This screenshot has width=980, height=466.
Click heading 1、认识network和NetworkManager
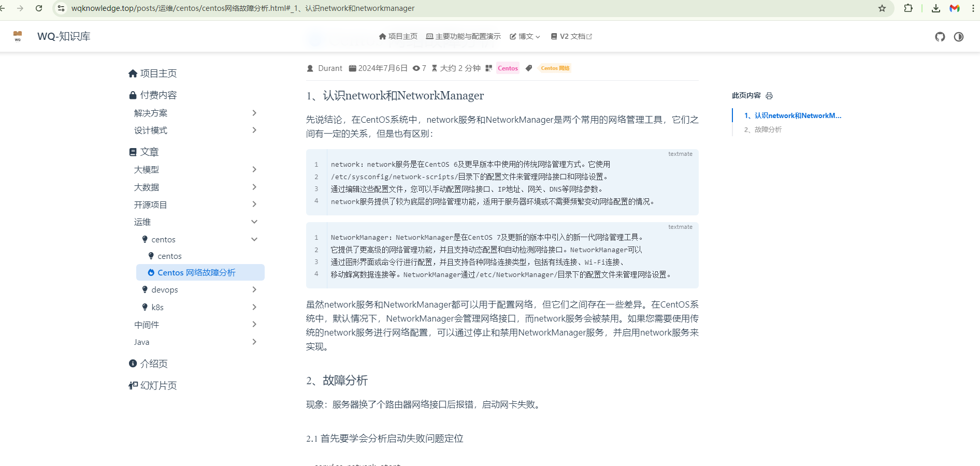click(395, 96)
